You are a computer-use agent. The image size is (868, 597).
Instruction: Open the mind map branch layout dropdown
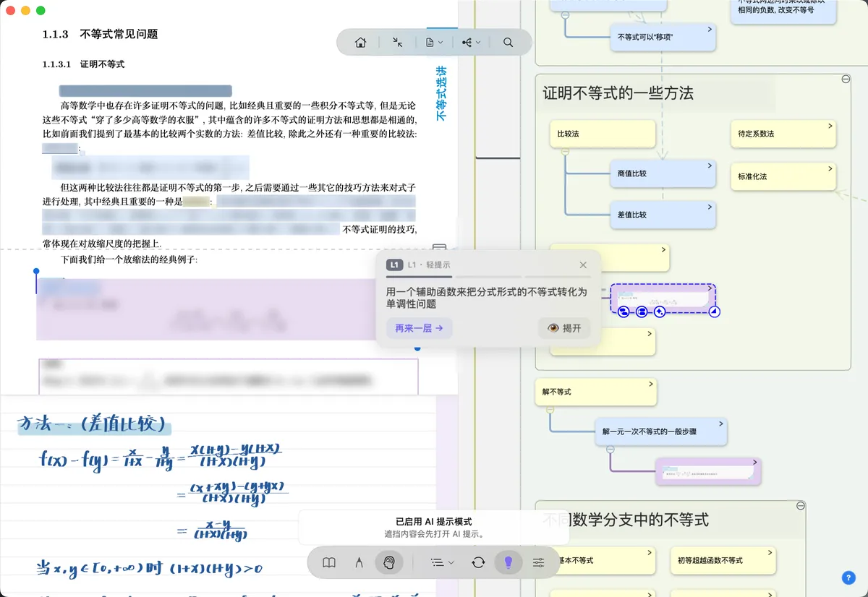point(472,43)
